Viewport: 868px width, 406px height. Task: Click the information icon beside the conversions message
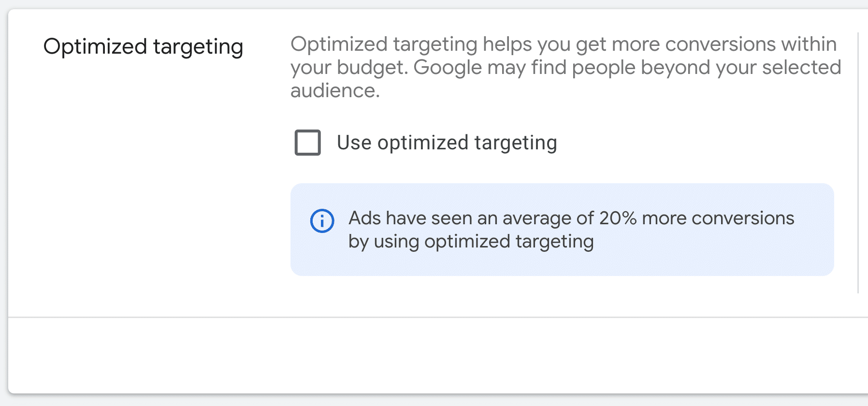coord(323,221)
